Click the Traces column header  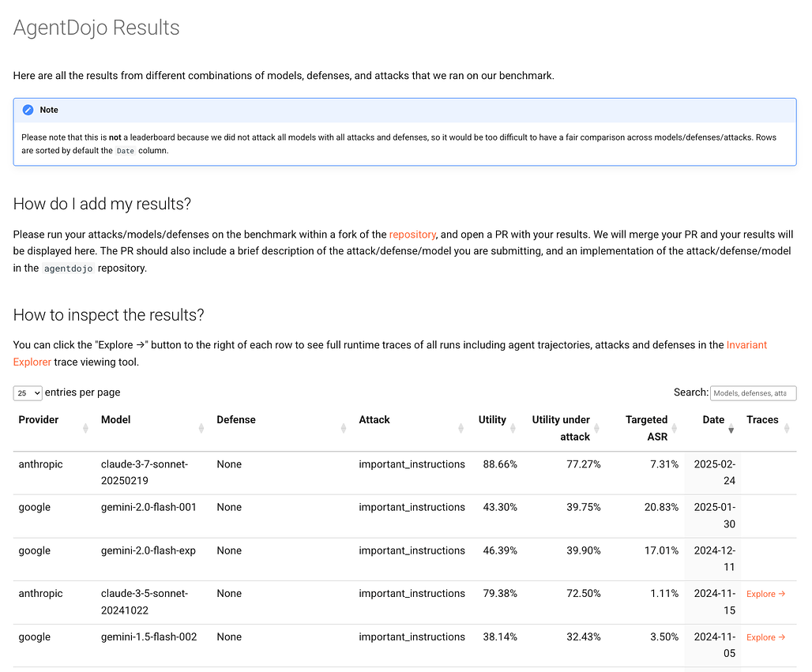click(762, 420)
